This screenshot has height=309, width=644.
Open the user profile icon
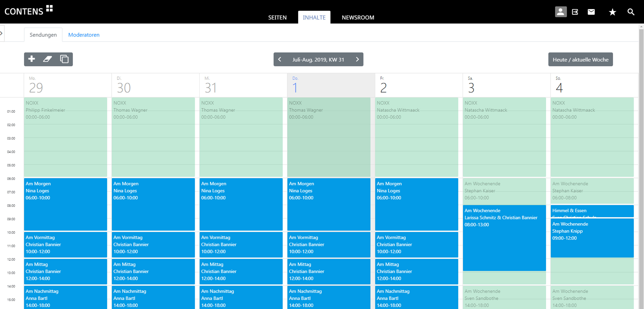[x=560, y=12]
